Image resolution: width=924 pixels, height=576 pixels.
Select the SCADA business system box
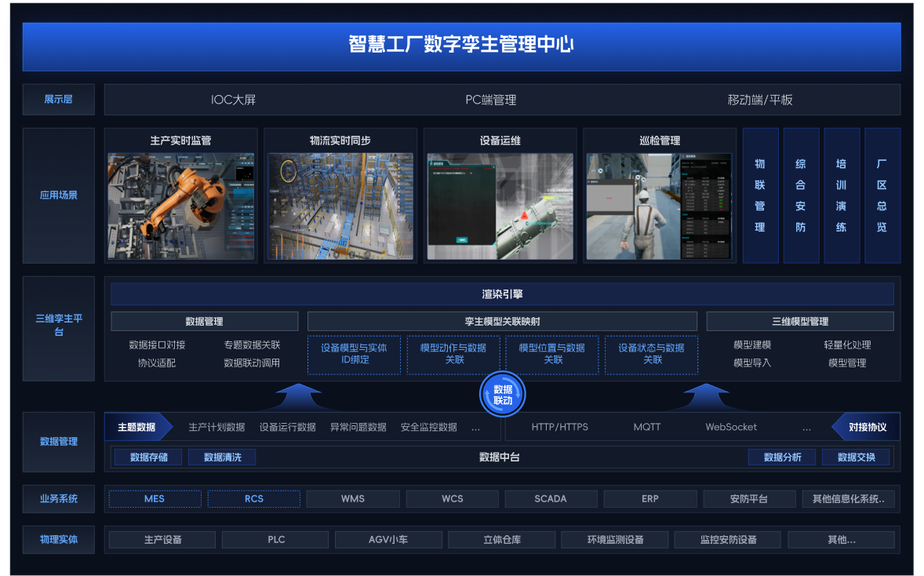click(x=551, y=499)
